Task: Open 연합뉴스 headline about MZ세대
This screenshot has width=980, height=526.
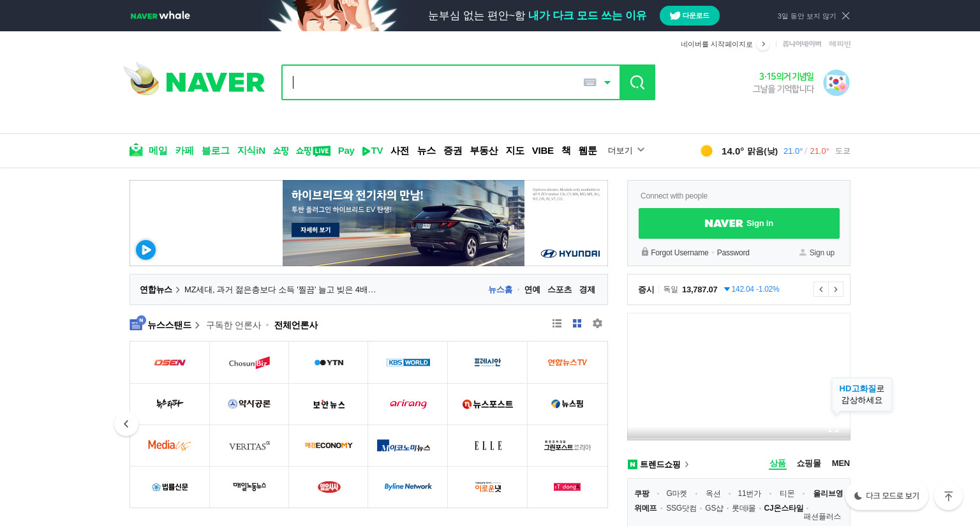Action: 280,290
